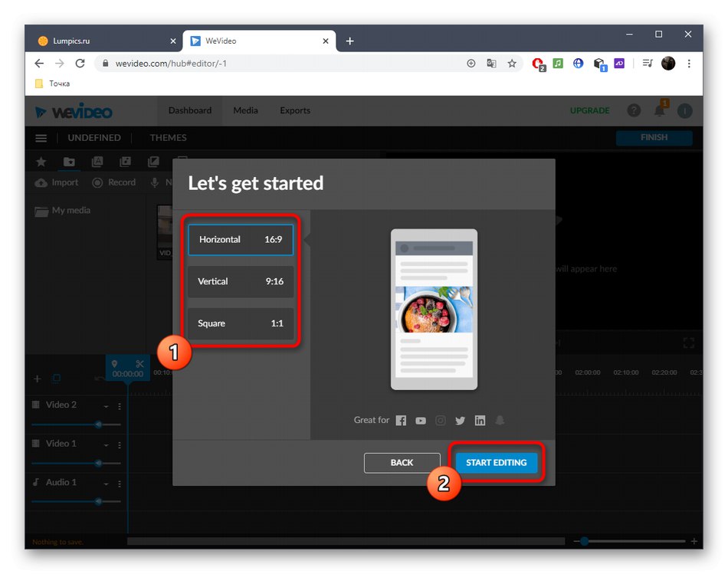
Task: Toggle the fullscreen preview icon
Action: pyautogui.click(x=689, y=343)
